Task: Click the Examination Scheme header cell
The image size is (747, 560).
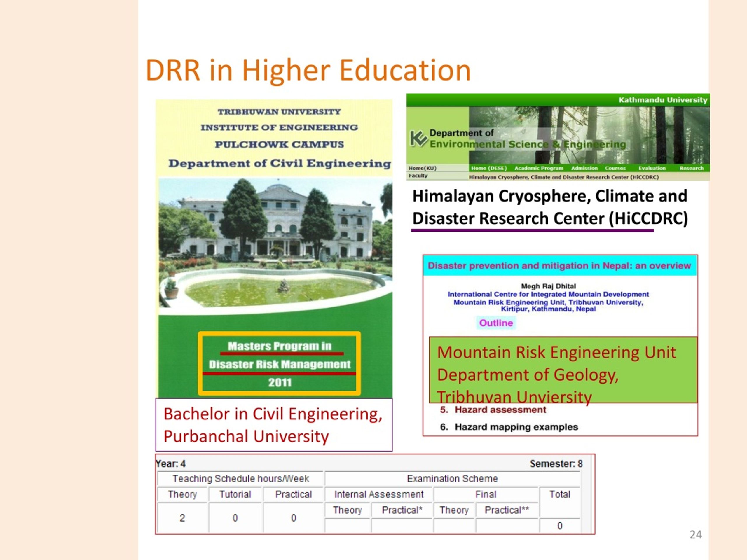Action: 452,479
